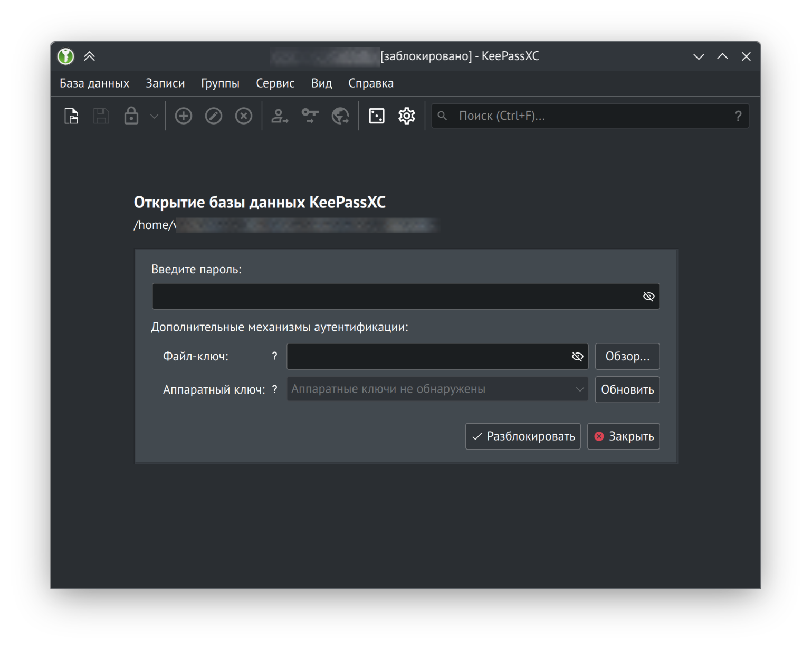
Task: Click the Файл-ключ help question mark
Action: [x=274, y=356]
